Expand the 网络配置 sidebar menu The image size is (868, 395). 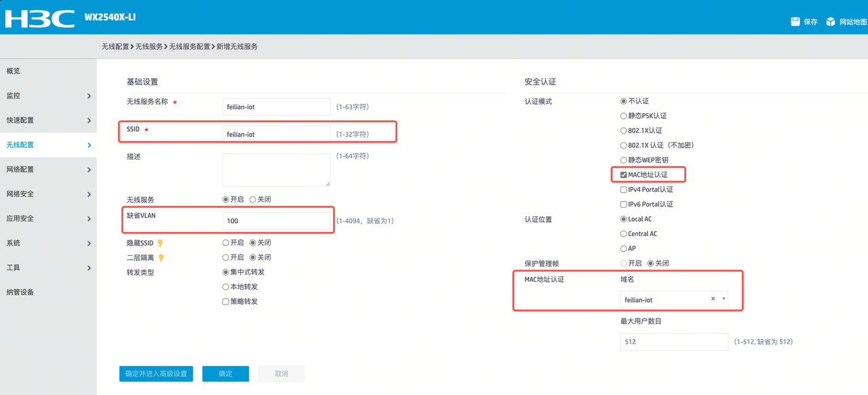coord(48,170)
